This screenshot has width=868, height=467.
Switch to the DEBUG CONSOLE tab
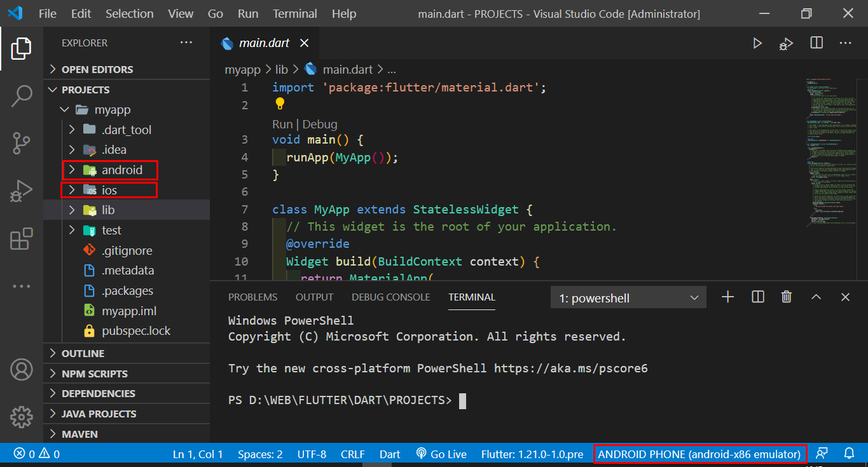click(x=390, y=297)
